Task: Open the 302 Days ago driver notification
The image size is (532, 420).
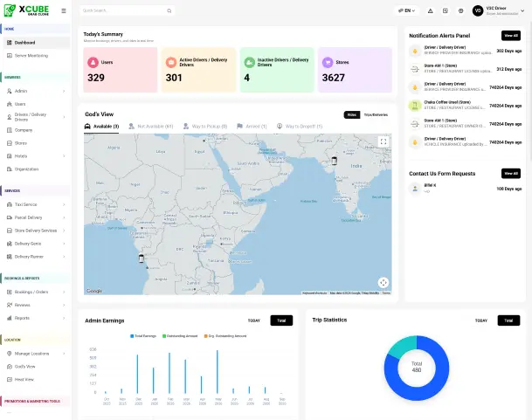Action: pyautogui.click(x=465, y=51)
